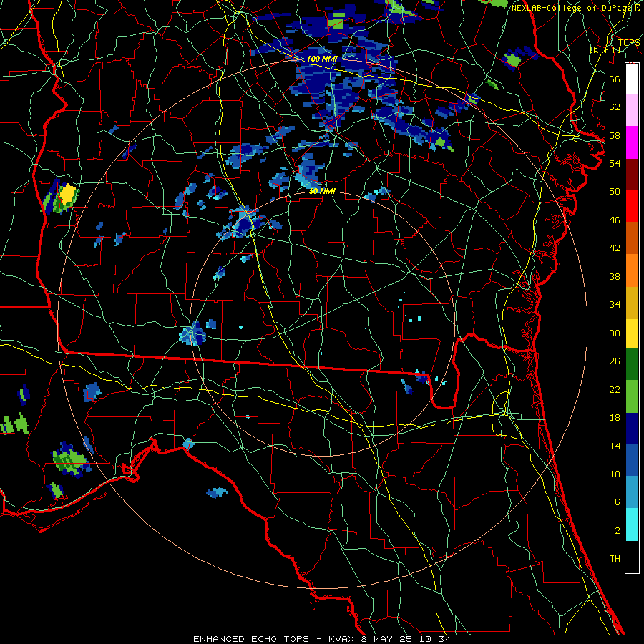
Task: Click the "NEXLAB-College of DuPage" credit text
Action: (x=572, y=8)
